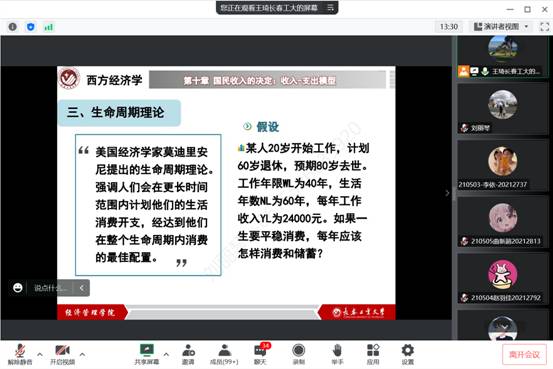Open the 聊天 chat panel
Screen dimensions: 553x369
[x=260, y=354]
